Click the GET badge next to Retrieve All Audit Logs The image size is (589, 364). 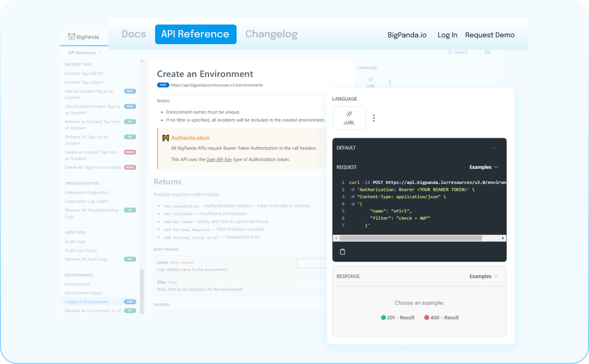click(x=129, y=259)
